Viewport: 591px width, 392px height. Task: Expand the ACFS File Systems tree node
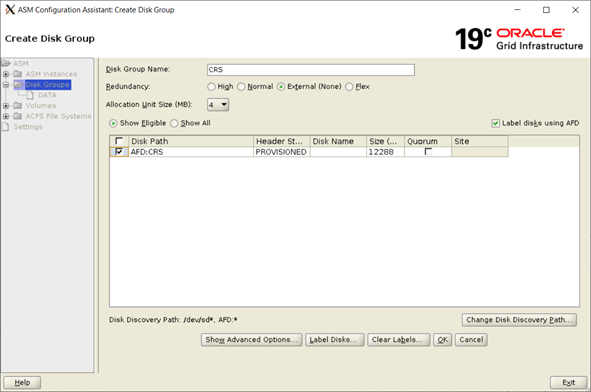tap(6, 116)
